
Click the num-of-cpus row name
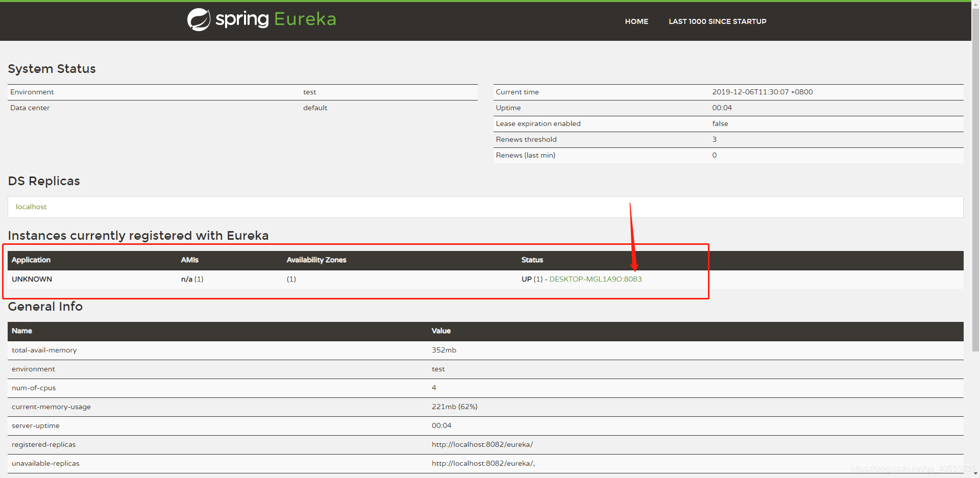pos(34,388)
